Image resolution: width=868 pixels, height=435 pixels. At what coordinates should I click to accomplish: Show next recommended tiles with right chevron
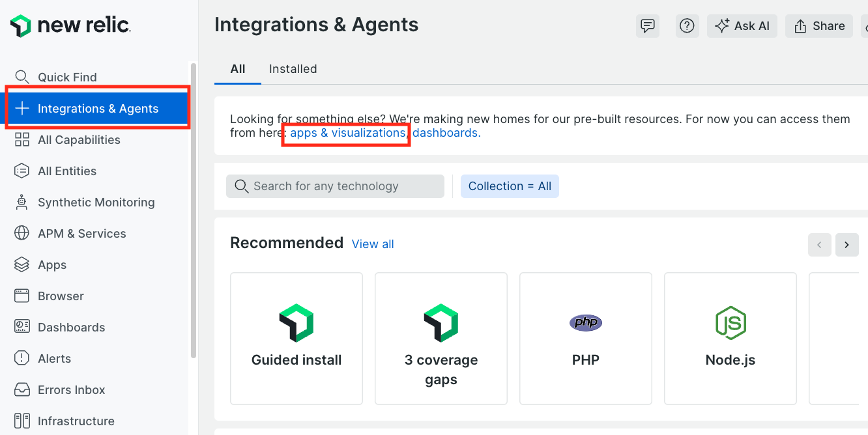[847, 245]
